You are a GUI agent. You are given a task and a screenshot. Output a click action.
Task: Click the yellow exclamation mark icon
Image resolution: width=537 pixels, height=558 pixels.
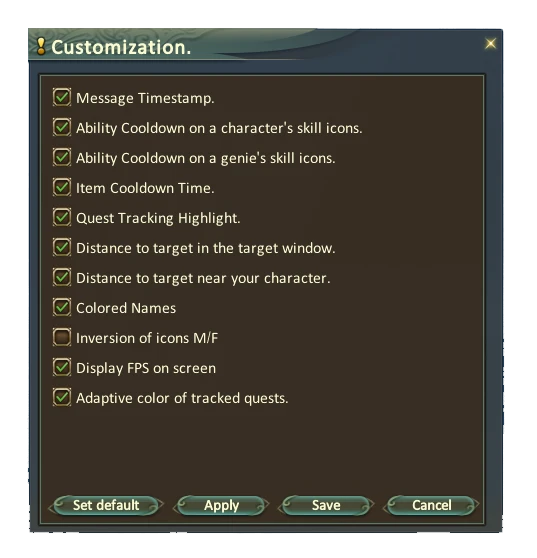point(41,47)
